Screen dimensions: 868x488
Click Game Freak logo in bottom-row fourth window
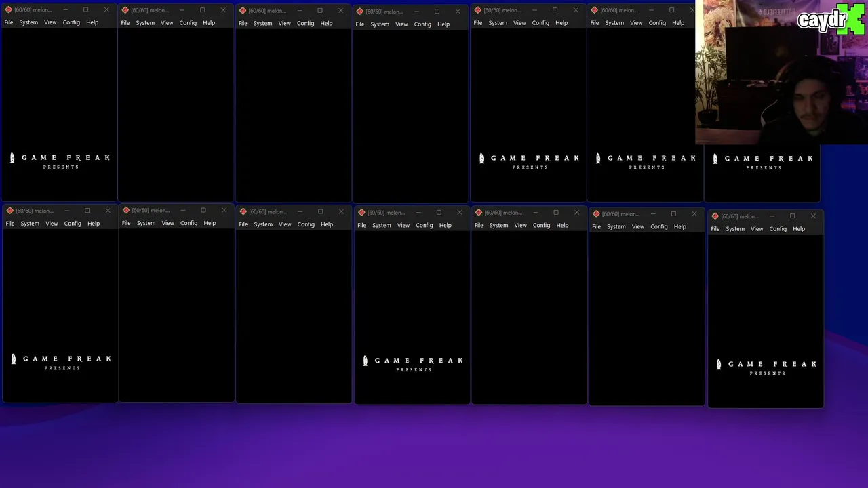(414, 364)
